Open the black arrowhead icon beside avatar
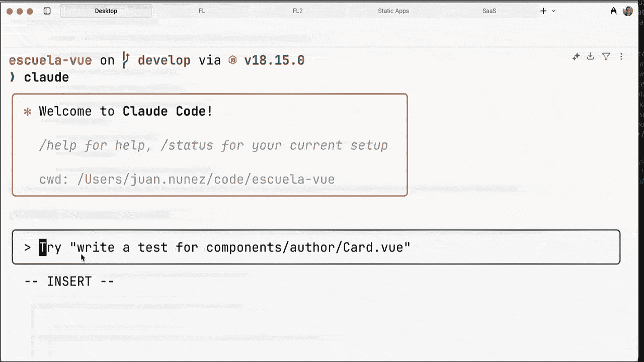The width and height of the screenshot is (644, 362). pos(613,11)
